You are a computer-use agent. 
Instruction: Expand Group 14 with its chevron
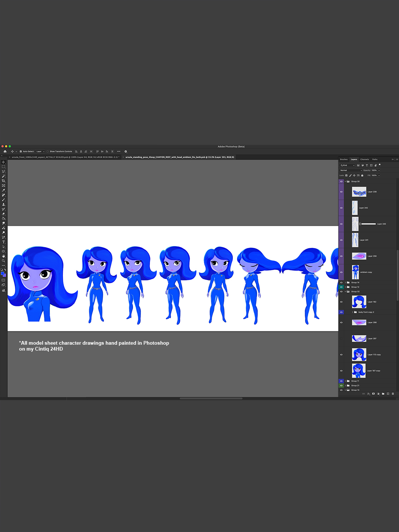click(345, 283)
